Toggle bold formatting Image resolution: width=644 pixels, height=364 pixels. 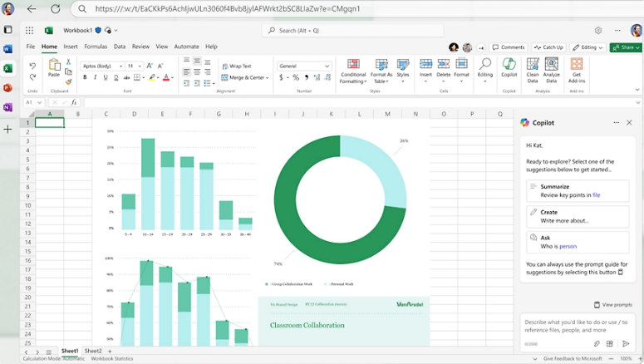tap(85, 77)
